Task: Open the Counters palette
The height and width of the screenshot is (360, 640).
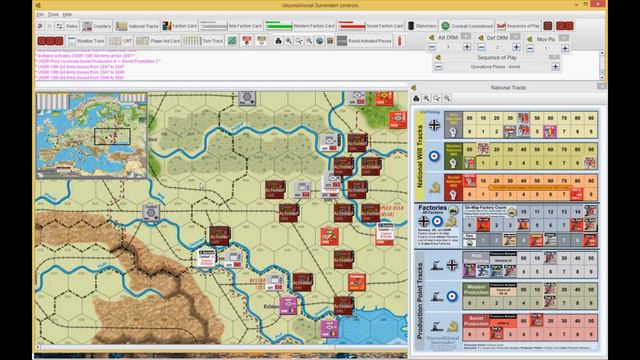Action: tap(97, 26)
